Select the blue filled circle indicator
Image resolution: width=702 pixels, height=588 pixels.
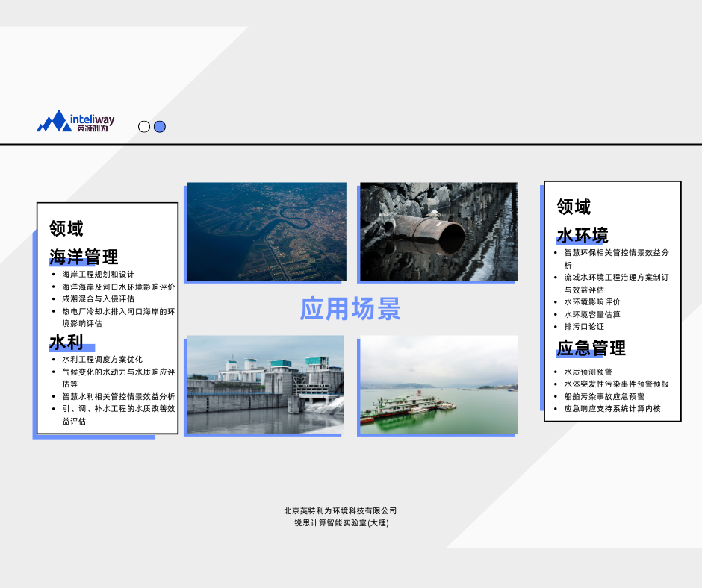(160, 127)
